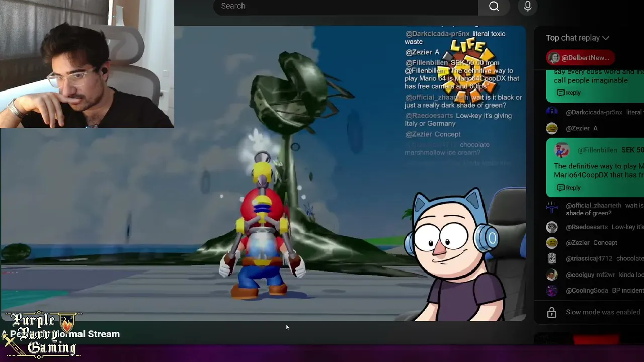644x362 pixels.
Task: Open @CoolingSoda's chat avatar
Action: click(552, 291)
